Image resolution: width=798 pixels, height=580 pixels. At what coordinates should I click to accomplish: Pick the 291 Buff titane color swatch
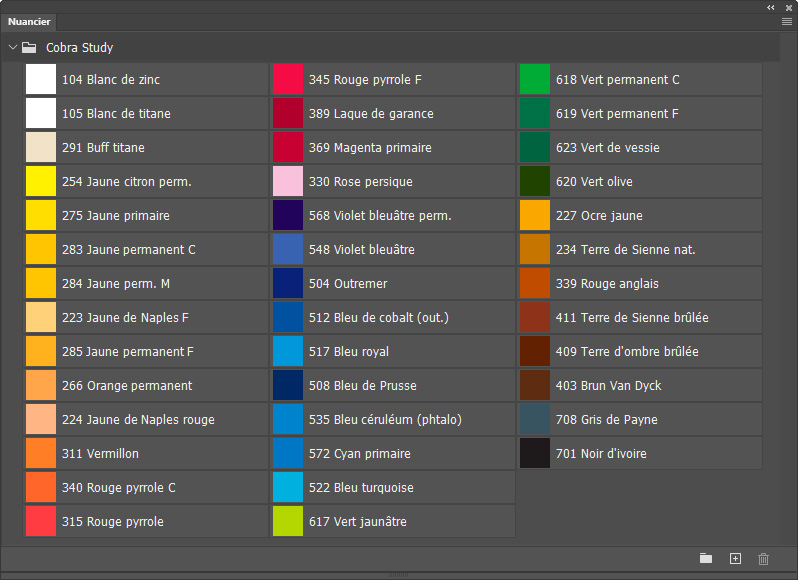point(41,148)
